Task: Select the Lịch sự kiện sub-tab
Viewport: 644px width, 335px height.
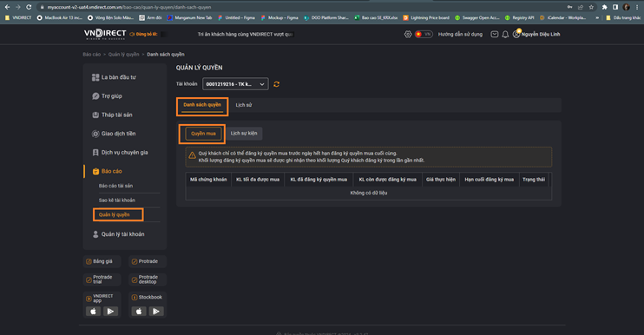Action: [x=244, y=134]
